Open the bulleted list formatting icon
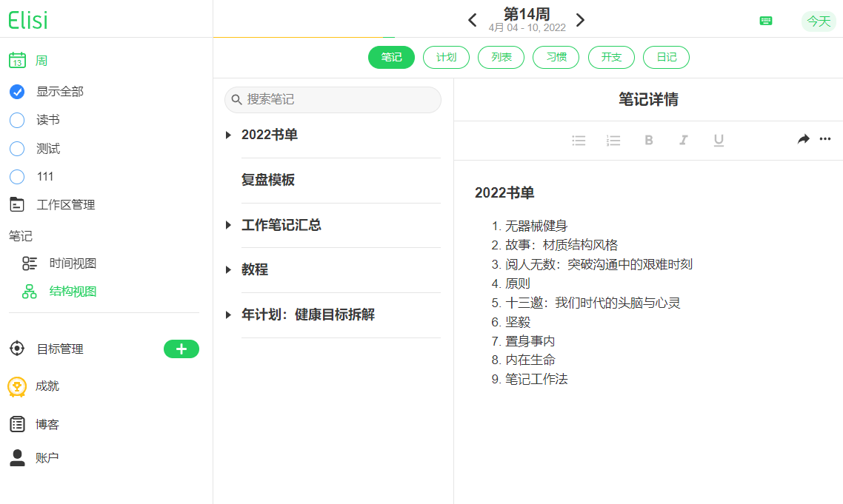Viewport: 843px width, 504px height. pyautogui.click(x=579, y=140)
